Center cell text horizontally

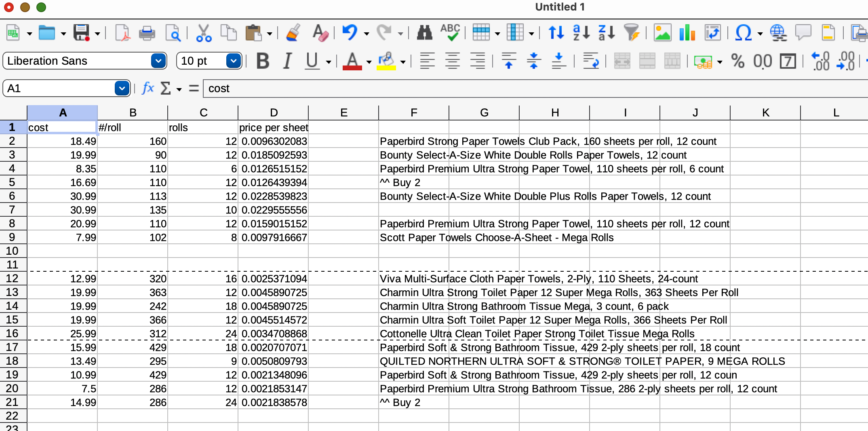(453, 61)
